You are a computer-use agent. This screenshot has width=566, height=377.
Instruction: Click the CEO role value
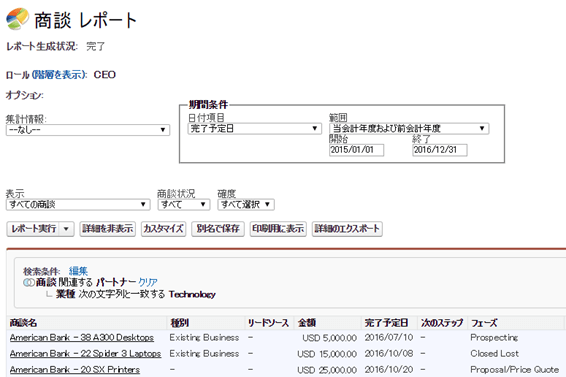[105, 75]
